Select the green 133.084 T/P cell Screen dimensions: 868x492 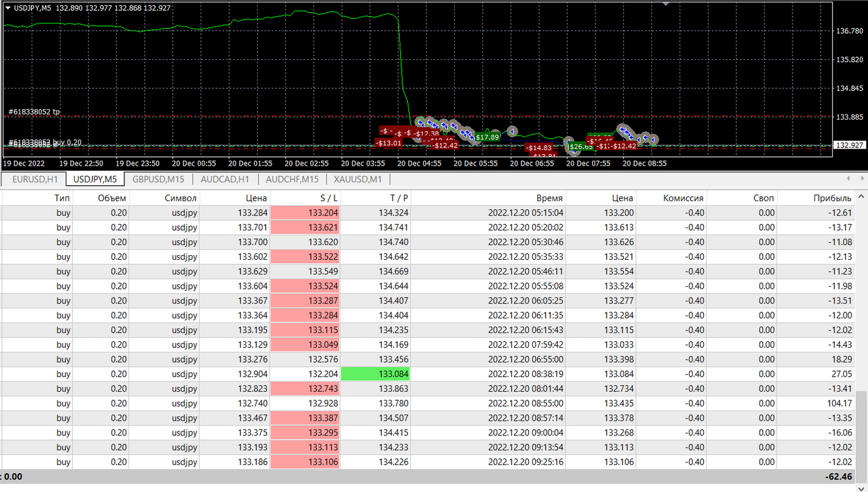[375, 374]
